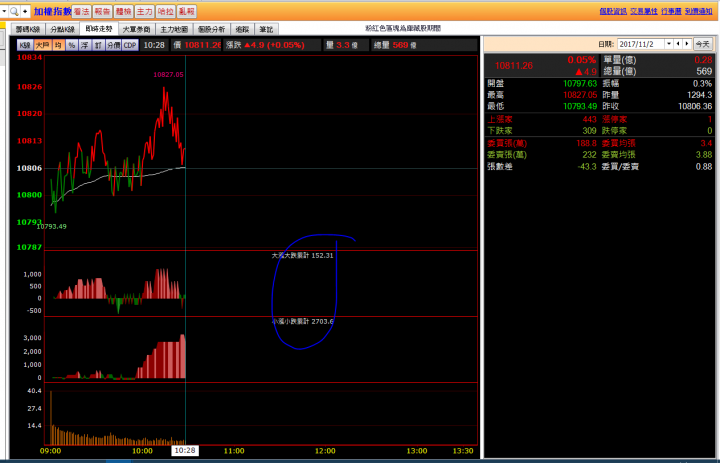Click the 13:30 time axis label
Screen dimensions: 720x463
[x=462, y=451]
